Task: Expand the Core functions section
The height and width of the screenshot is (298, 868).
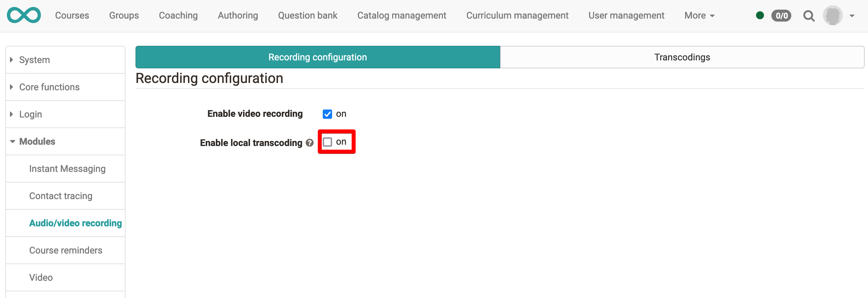Action: click(x=49, y=87)
